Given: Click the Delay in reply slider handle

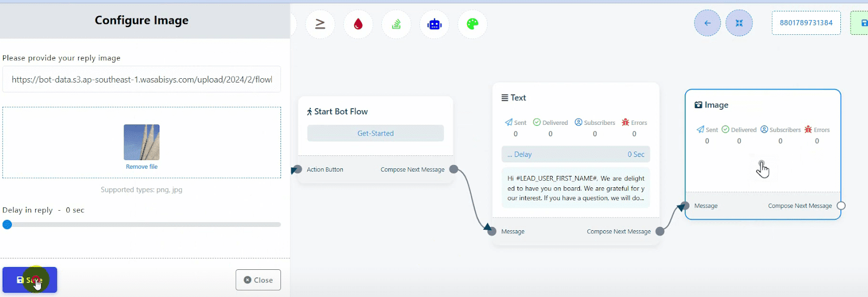Looking at the screenshot, I should coord(7,224).
